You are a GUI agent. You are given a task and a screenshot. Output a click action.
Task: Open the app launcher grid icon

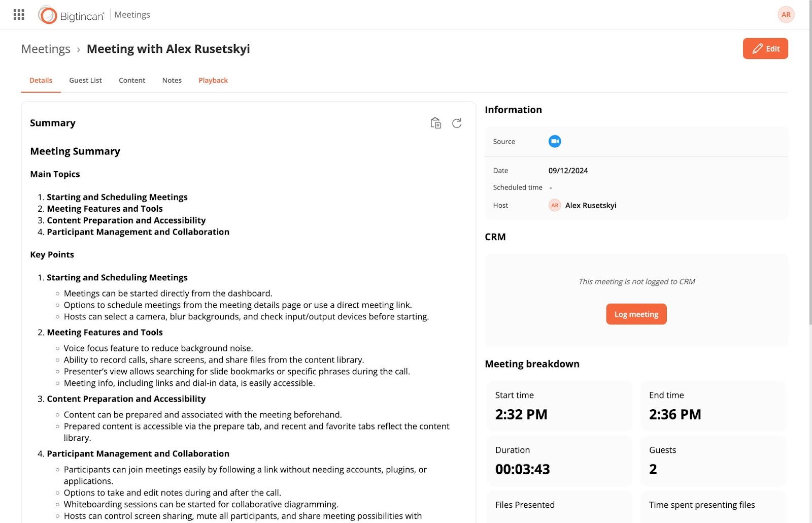[x=19, y=15]
